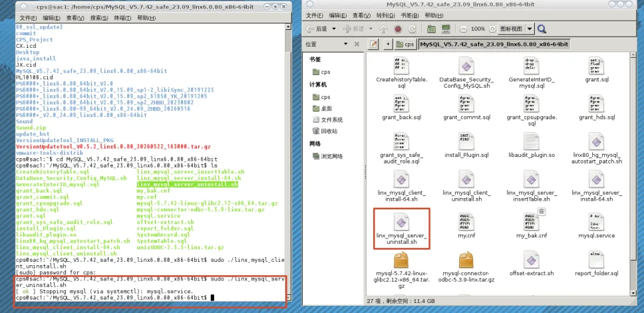Click the Back (后退) button in file manager

(x=317, y=29)
